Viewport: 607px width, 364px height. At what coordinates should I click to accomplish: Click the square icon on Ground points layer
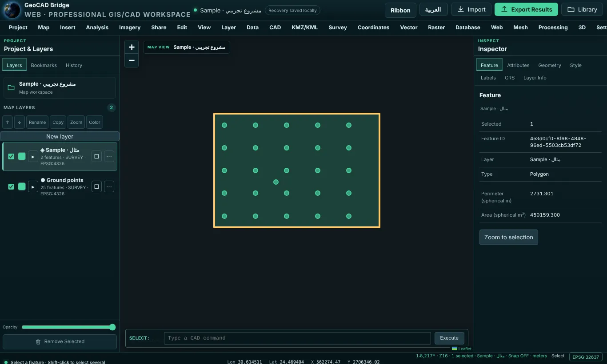pyautogui.click(x=96, y=186)
